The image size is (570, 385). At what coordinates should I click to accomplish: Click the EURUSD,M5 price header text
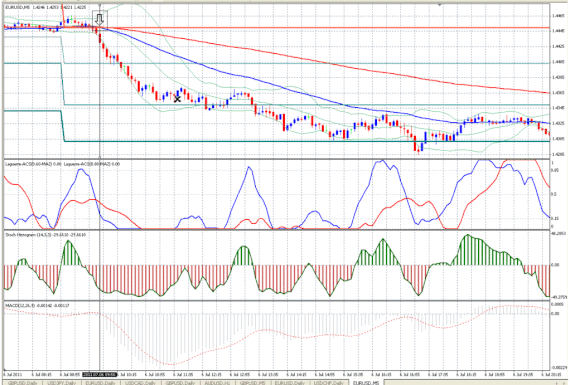coord(46,7)
